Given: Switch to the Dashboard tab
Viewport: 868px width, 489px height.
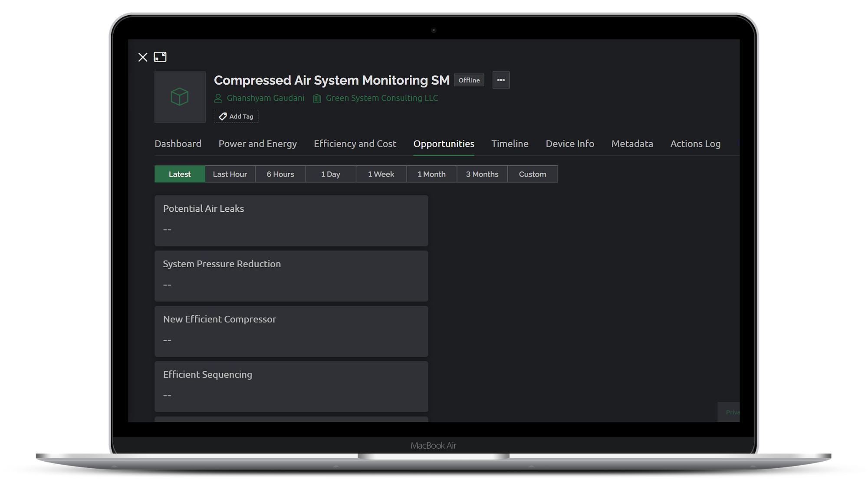Looking at the screenshot, I should pos(178,144).
